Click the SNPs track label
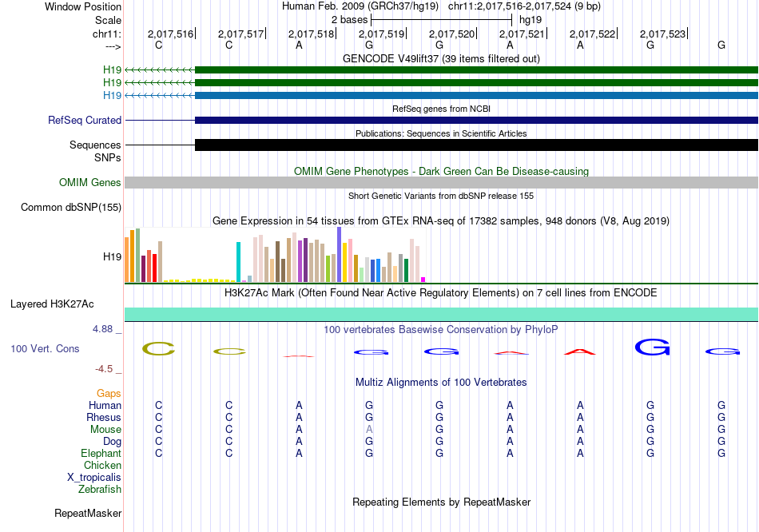759x532 pixels. click(x=108, y=158)
